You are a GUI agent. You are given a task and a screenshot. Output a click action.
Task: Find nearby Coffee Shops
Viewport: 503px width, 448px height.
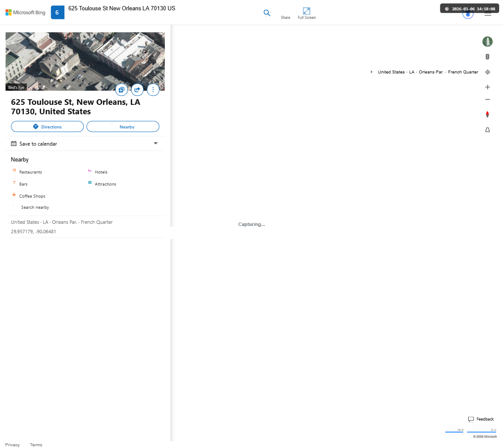coord(32,196)
